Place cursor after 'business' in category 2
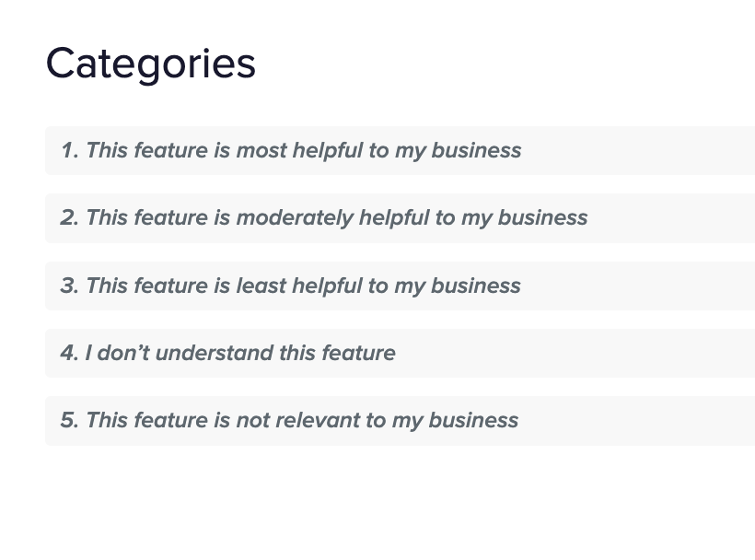This screenshot has height=560, width=755. [x=589, y=218]
